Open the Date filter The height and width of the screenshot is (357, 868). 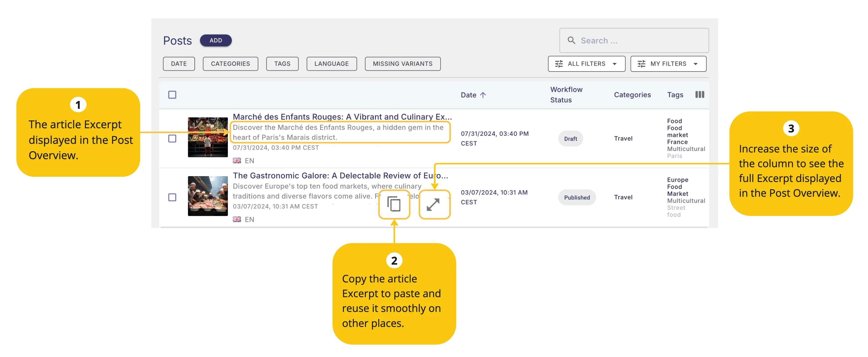(x=179, y=64)
